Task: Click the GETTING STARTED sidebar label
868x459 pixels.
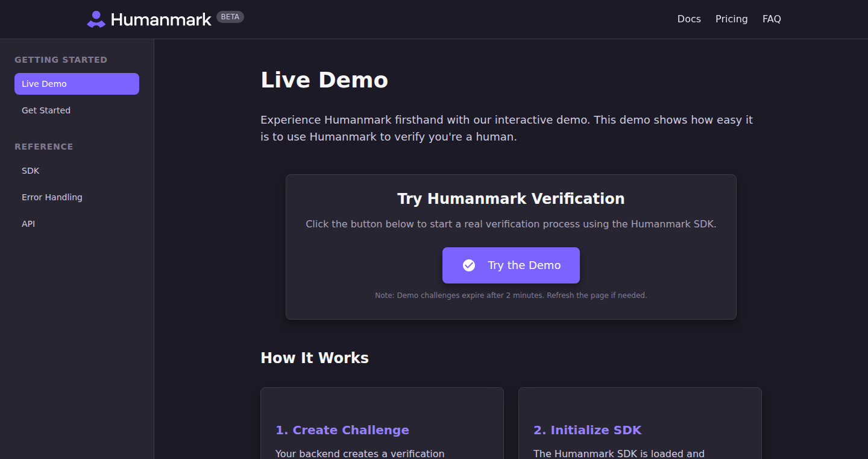Action: click(x=61, y=60)
